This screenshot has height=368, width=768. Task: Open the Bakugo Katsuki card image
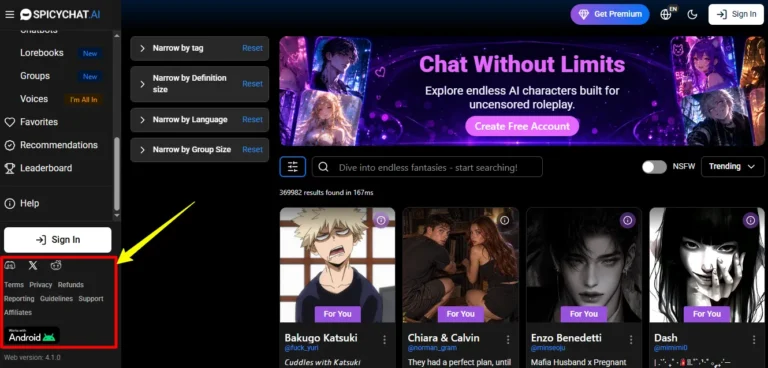(337, 265)
